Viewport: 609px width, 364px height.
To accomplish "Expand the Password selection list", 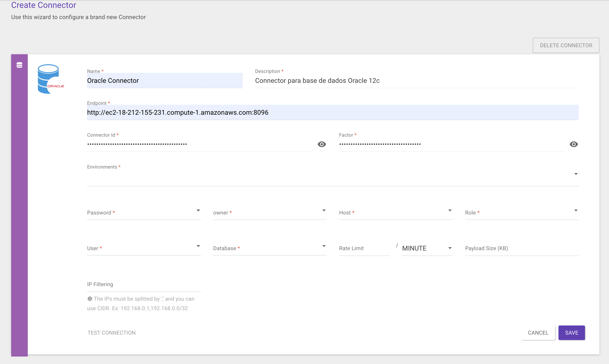I will pos(198,210).
